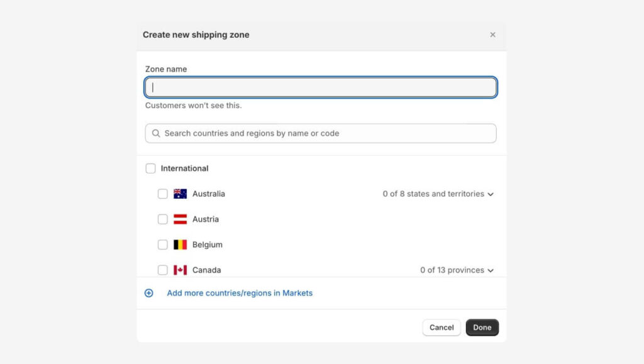Enable the Austria checkbox
The width and height of the screenshot is (644, 364).
pyautogui.click(x=162, y=219)
